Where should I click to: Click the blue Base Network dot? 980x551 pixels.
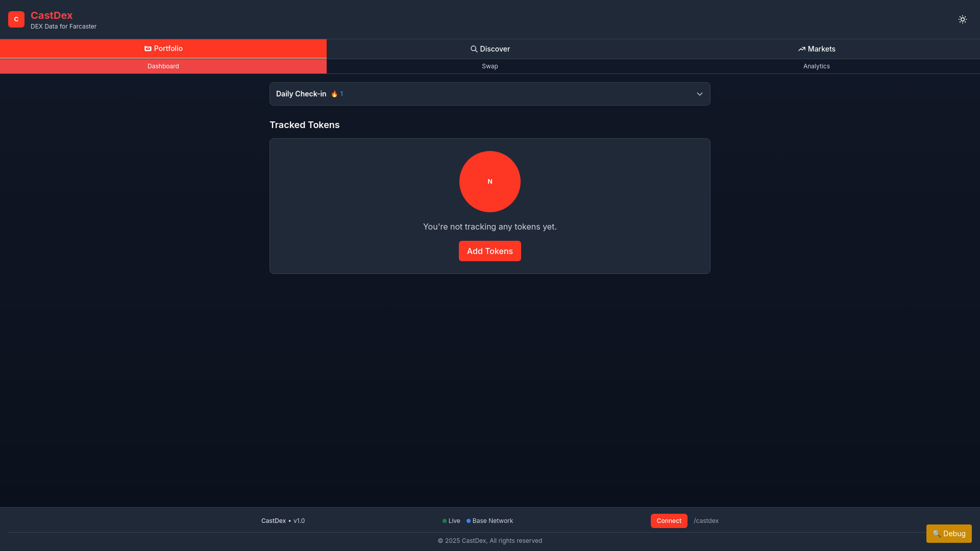pyautogui.click(x=469, y=521)
